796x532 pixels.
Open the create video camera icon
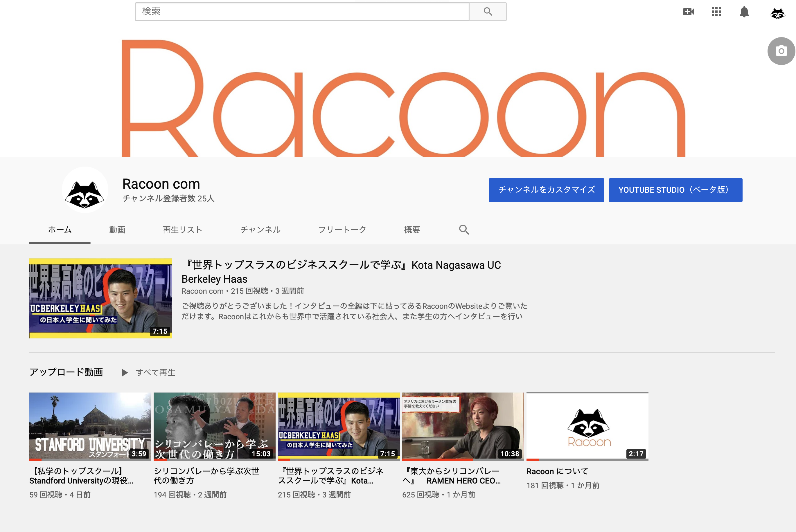coord(688,12)
